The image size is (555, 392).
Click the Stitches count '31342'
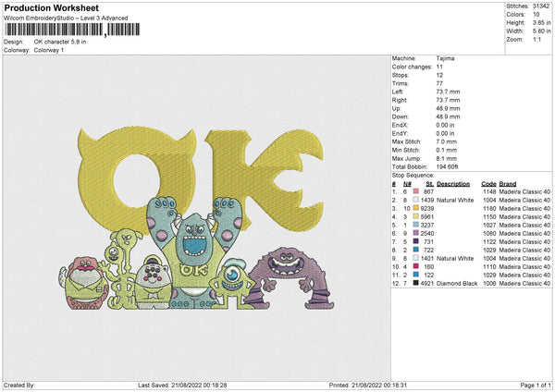[541, 6]
